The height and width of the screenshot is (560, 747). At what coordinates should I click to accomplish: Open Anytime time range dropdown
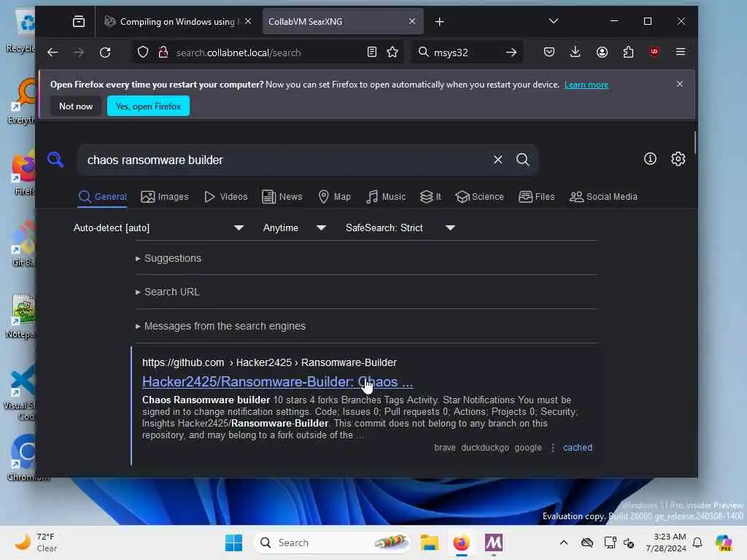294,227
